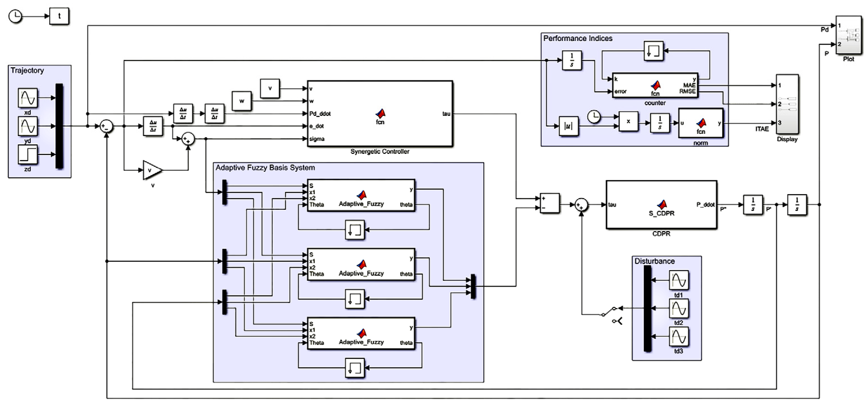Viewport: 868px width, 406px height.
Task: Click the constant block labeled w
Action: (x=242, y=101)
